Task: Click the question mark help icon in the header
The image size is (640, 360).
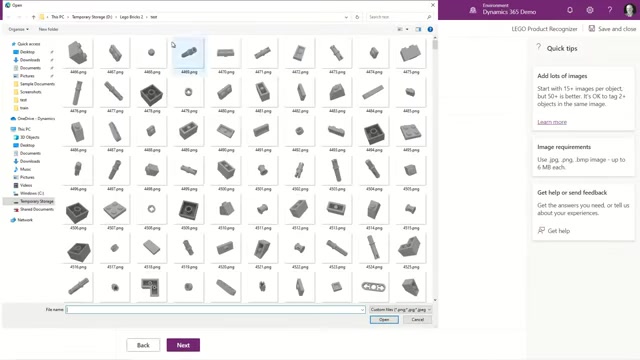Action: [610, 10]
